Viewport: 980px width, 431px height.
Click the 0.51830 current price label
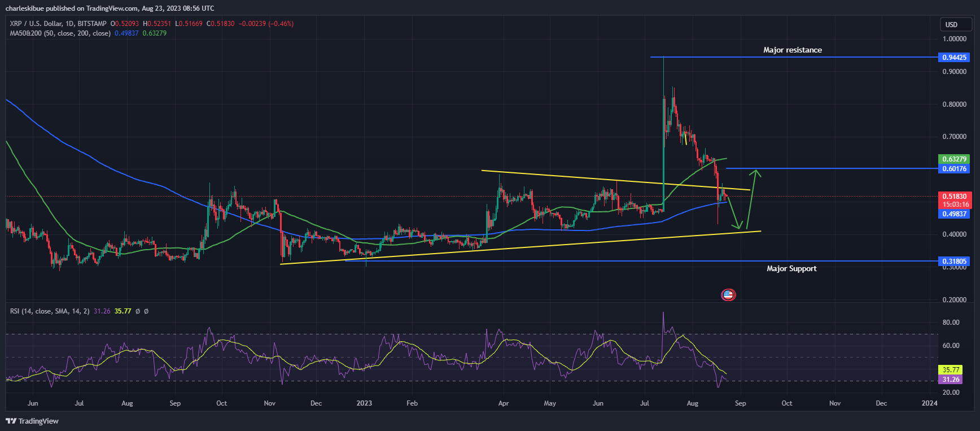coord(954,197)
